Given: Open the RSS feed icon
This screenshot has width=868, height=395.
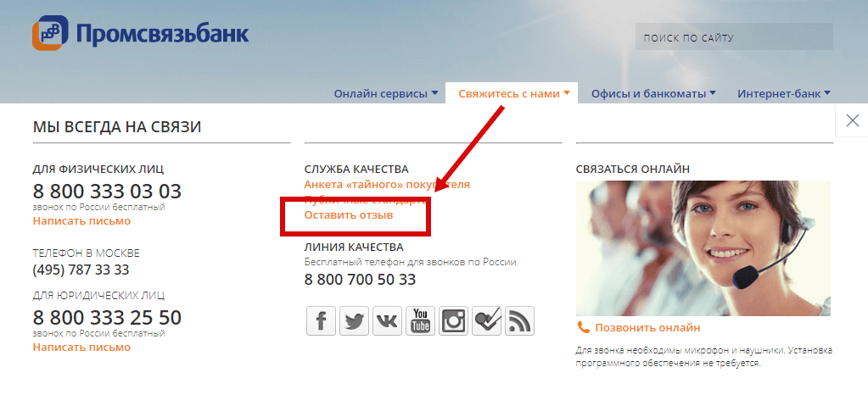Looking at the screenshot, I should tap(520, 321).
